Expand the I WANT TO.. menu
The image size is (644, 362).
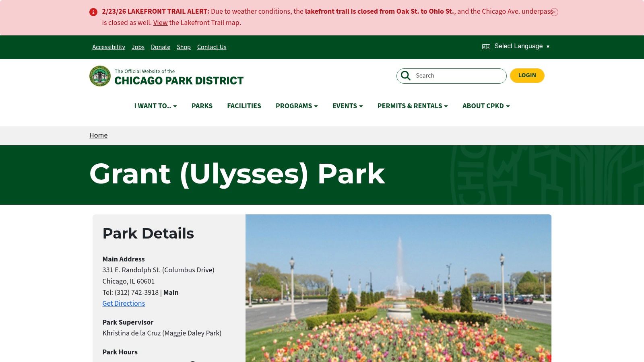pyautogui.click(x=155, y=106)
